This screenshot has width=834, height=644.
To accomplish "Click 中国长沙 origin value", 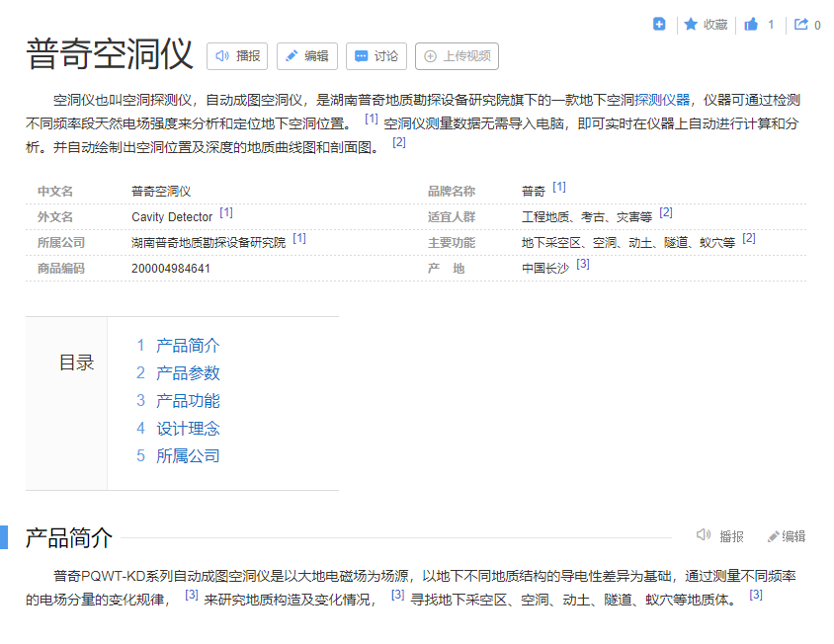I will 545,269.
